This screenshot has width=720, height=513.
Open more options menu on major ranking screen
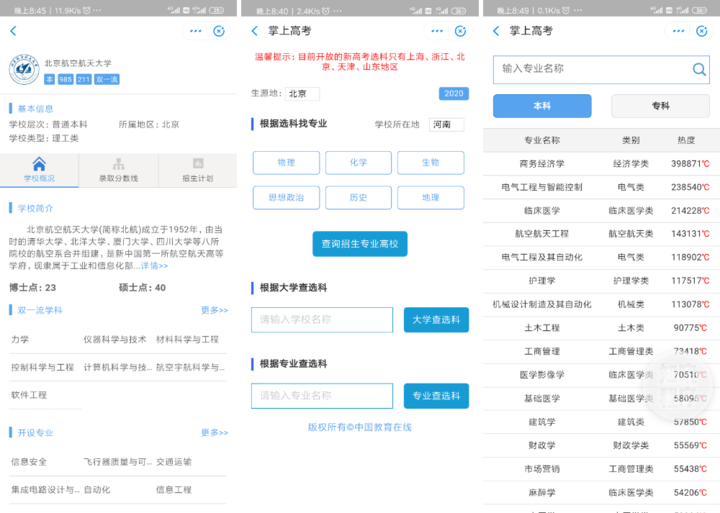[x=679, y=31]
